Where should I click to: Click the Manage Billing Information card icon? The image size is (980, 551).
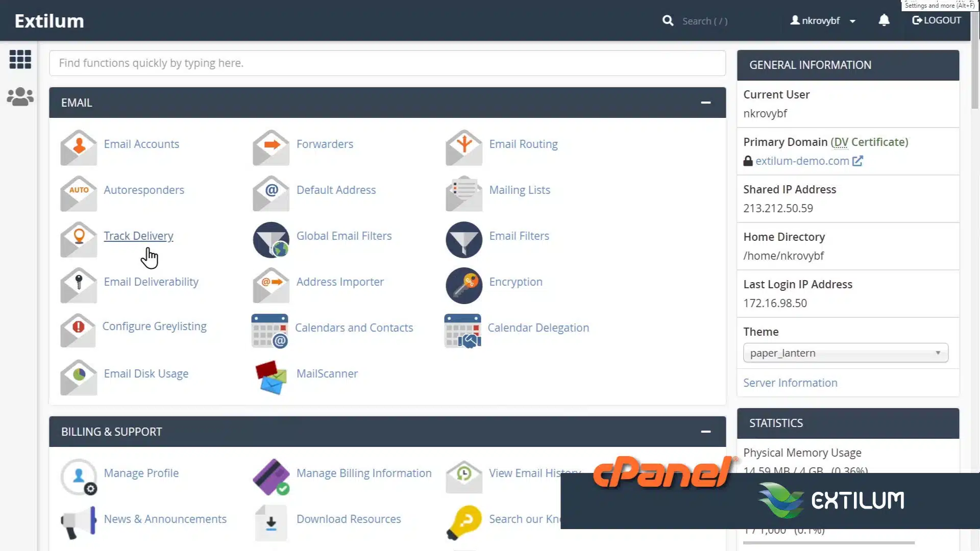point(271,477)
